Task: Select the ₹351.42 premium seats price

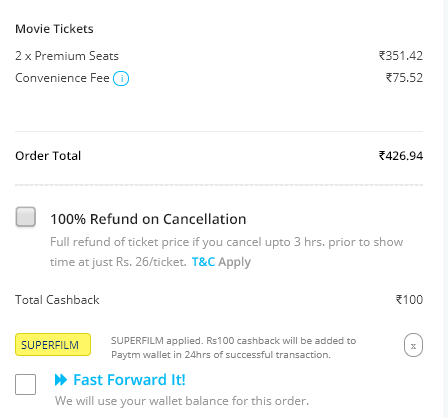Action: 401,56
